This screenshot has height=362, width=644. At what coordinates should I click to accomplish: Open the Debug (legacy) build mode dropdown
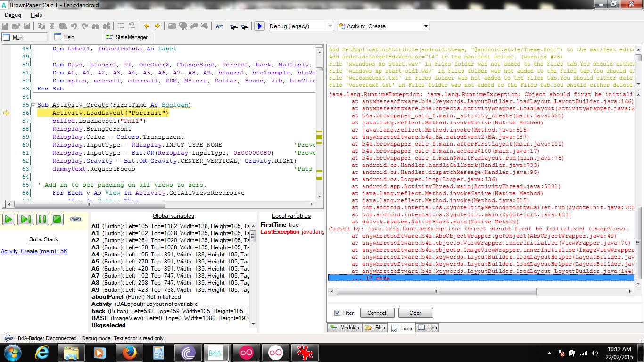tap(329, 26)
